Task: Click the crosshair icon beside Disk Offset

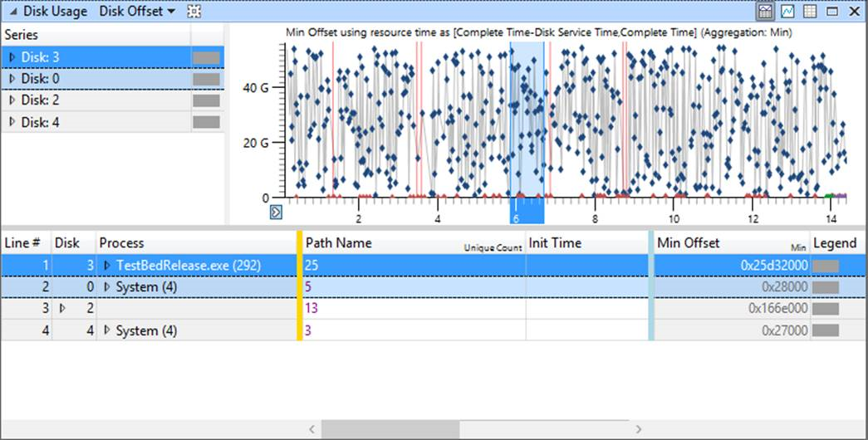Action: click(x=194, y=11)
